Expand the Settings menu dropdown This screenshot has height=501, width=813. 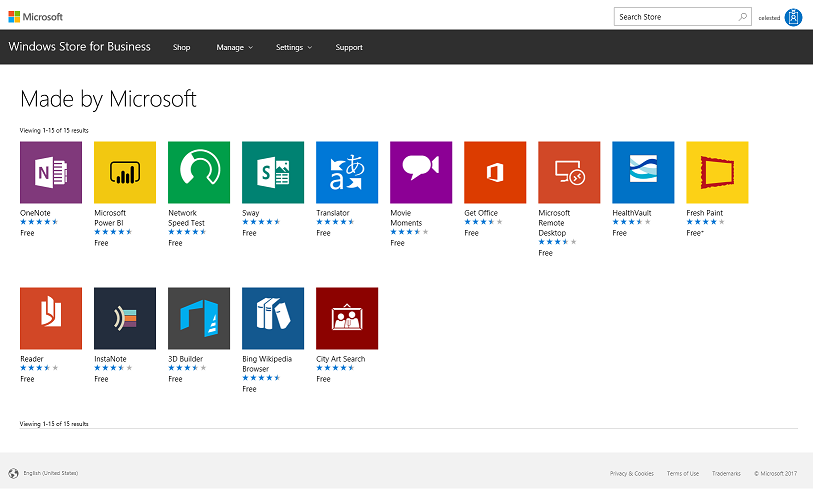point(294,47)
